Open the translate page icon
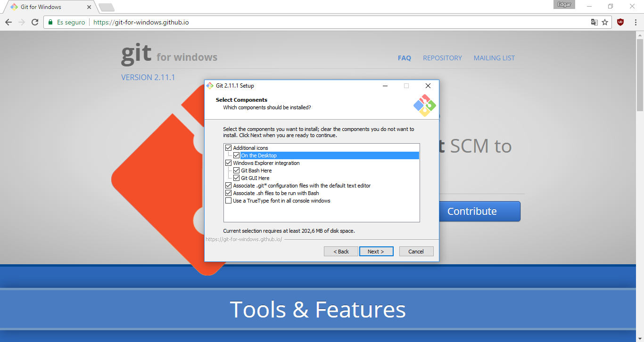This screenshot has width=644, height=342. (594, 22)
